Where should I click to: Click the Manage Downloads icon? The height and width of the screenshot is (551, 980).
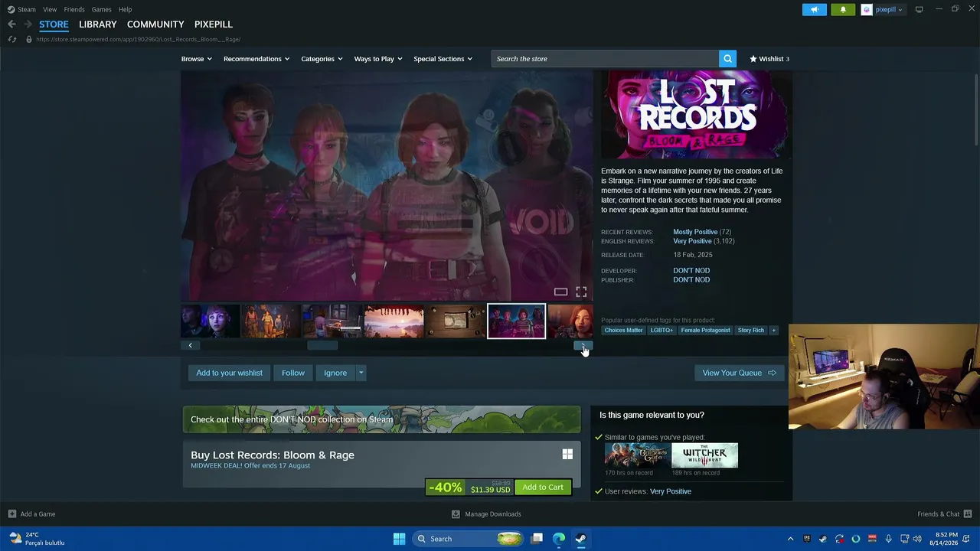pyautogui.click(x=456, y=514)
